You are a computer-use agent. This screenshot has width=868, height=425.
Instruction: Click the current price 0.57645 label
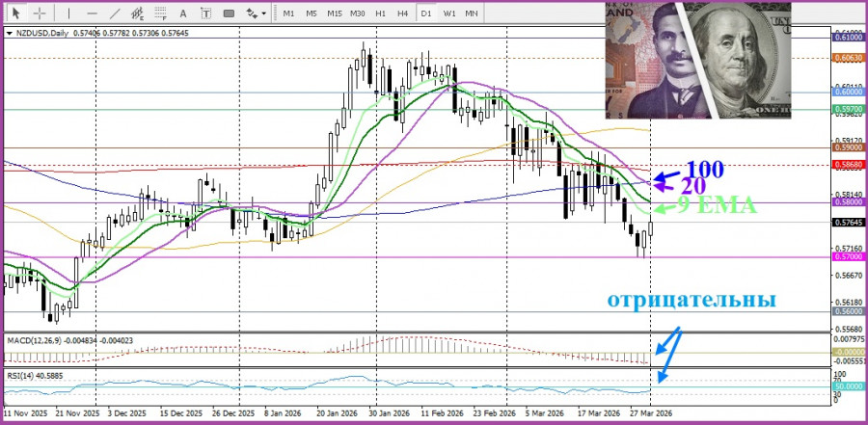(x=848, y=222)
